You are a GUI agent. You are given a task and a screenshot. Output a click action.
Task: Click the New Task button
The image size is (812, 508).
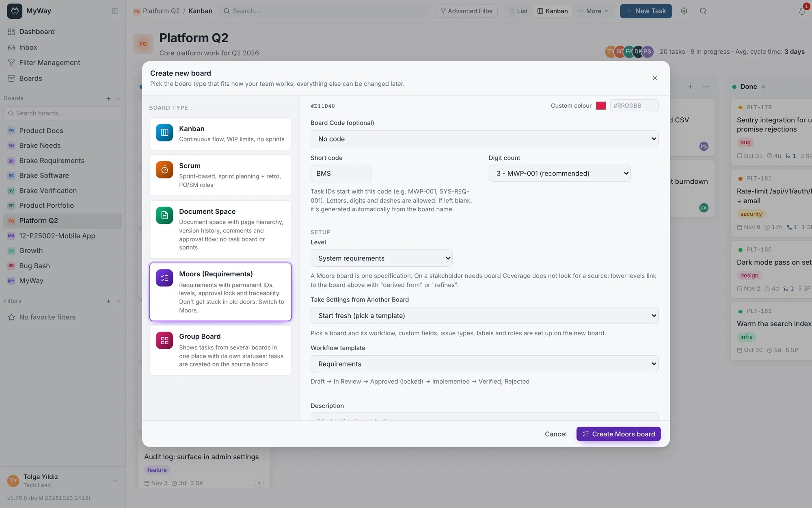(646, 11)
